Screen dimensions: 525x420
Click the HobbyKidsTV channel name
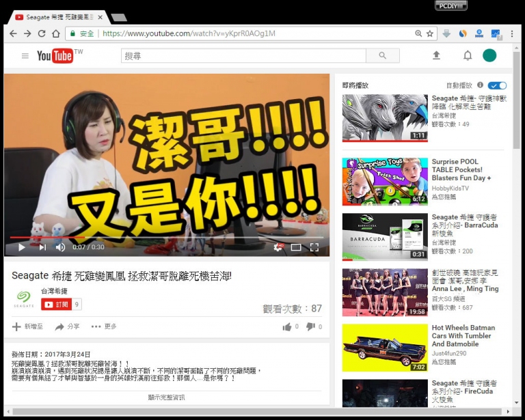[x=450, y=188]
